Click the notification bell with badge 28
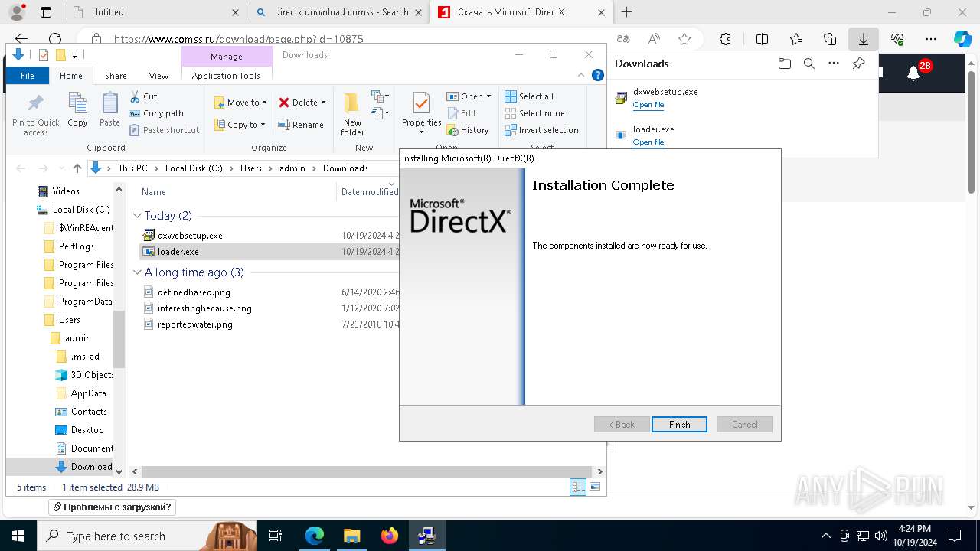This screenshot has height=551, width=980. [913, 73]
